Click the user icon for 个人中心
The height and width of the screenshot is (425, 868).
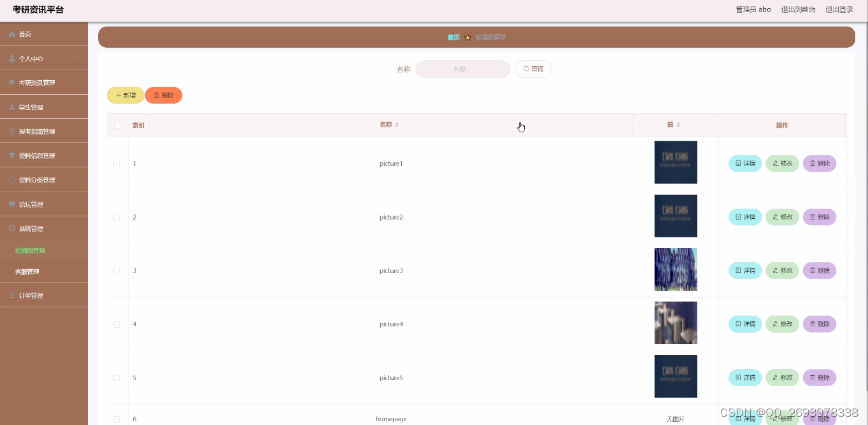tap(11, 59)
